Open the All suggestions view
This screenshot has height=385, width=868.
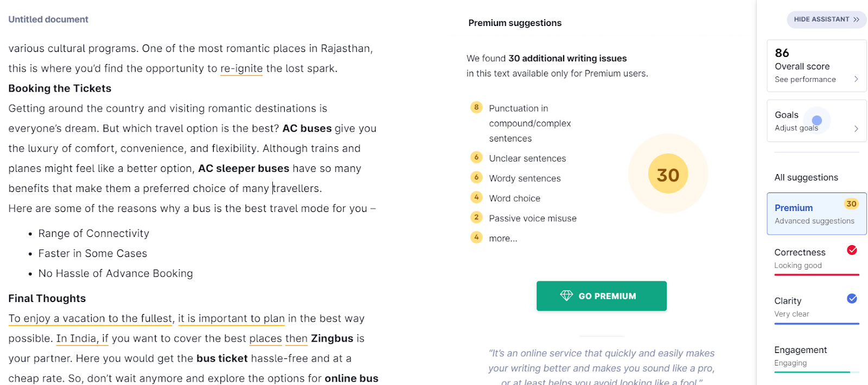(x=806, y=177)
